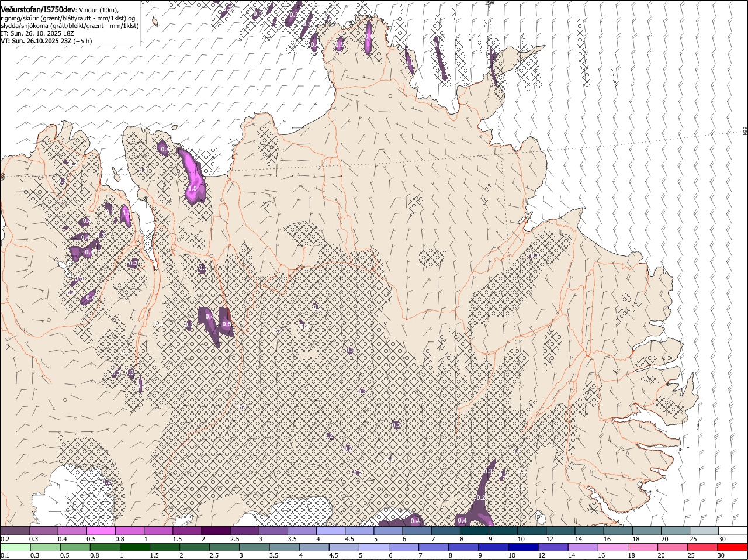
Task: Choose the lower legend swatch labeled 0.8
Action: coord(105,548)
